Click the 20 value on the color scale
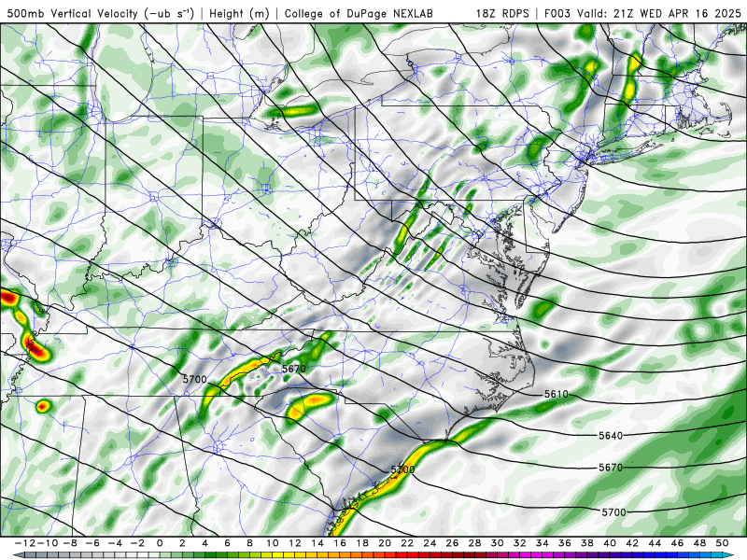The height and width of the screenshot is (560, 747). tap(385, 543)
